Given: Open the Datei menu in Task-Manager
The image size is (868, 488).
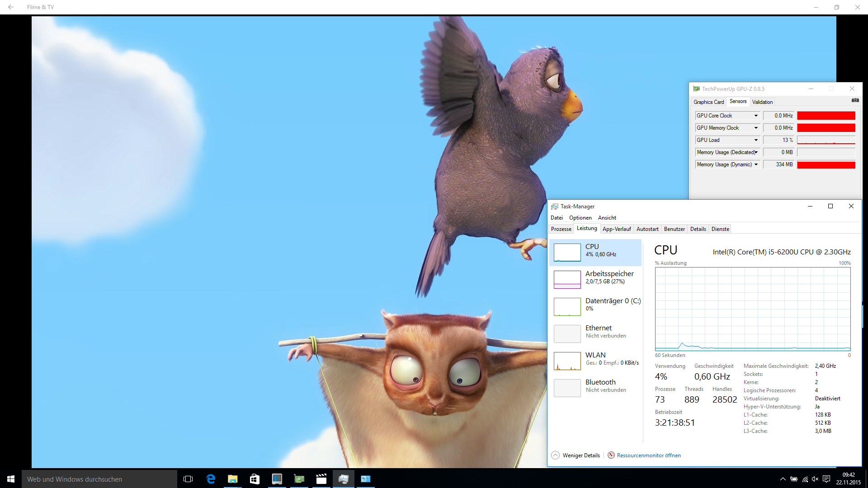Looking at the screenshot, I should point(557,218).
